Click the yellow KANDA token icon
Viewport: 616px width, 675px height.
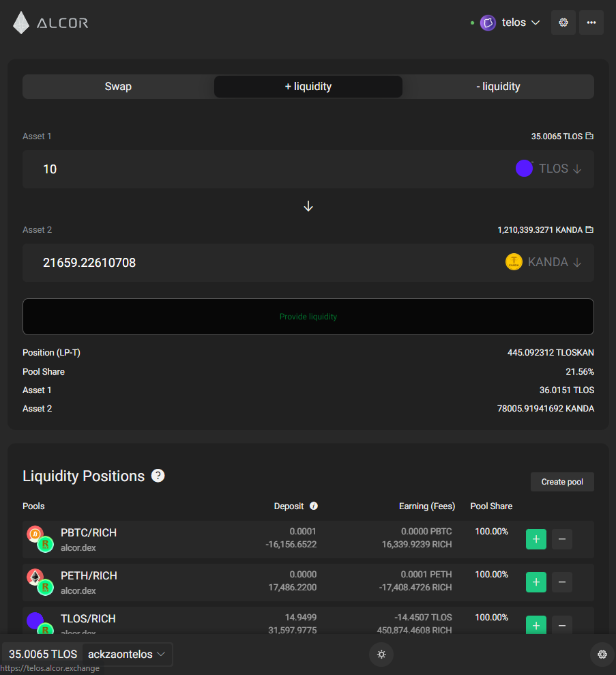[x=514, y=261]
